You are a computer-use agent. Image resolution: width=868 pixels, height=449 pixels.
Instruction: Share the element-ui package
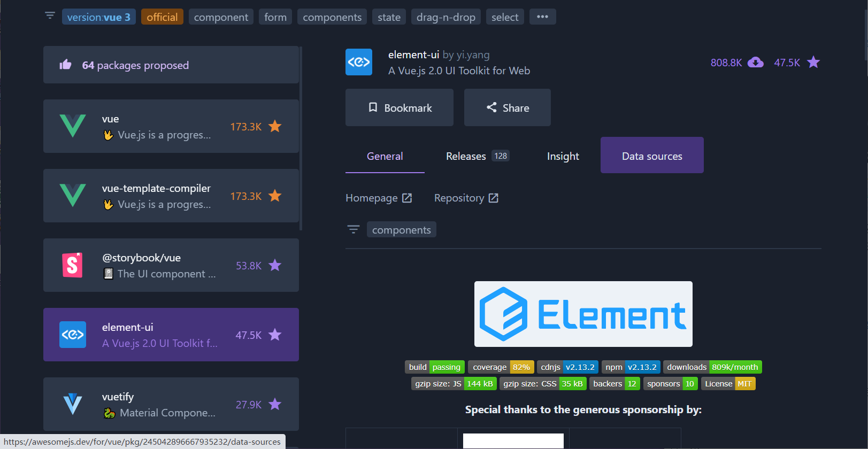pos(508,107)
